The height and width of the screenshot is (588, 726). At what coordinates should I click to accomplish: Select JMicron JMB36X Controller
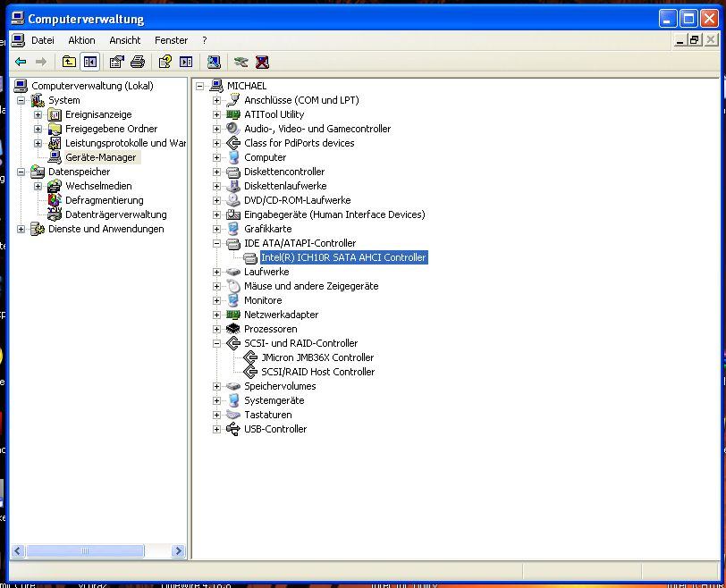(x=317, y=357)
